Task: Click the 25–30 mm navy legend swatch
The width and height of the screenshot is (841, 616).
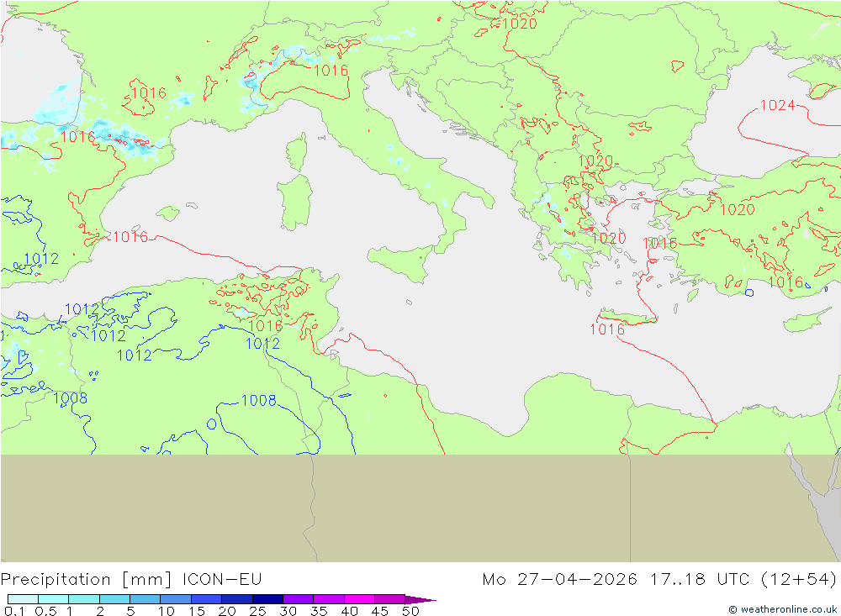Action: point(267,599)
